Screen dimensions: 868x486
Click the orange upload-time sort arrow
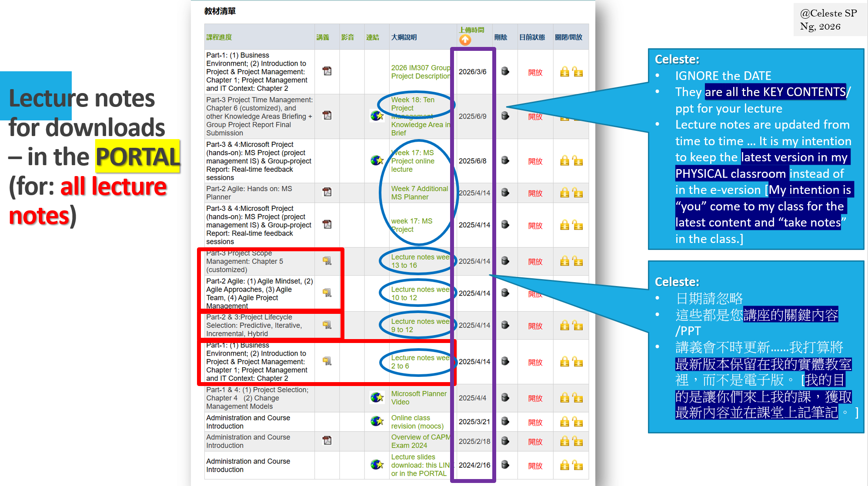(x=465, y=40)
